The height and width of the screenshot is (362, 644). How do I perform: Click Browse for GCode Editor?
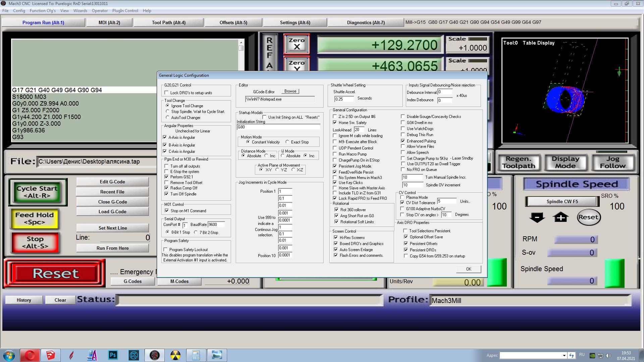click(x=290, y=91)
